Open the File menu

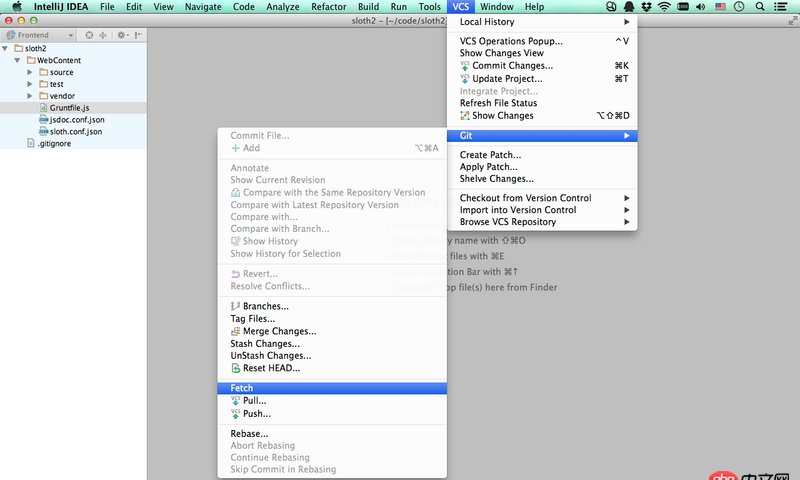tap(107, 7)
